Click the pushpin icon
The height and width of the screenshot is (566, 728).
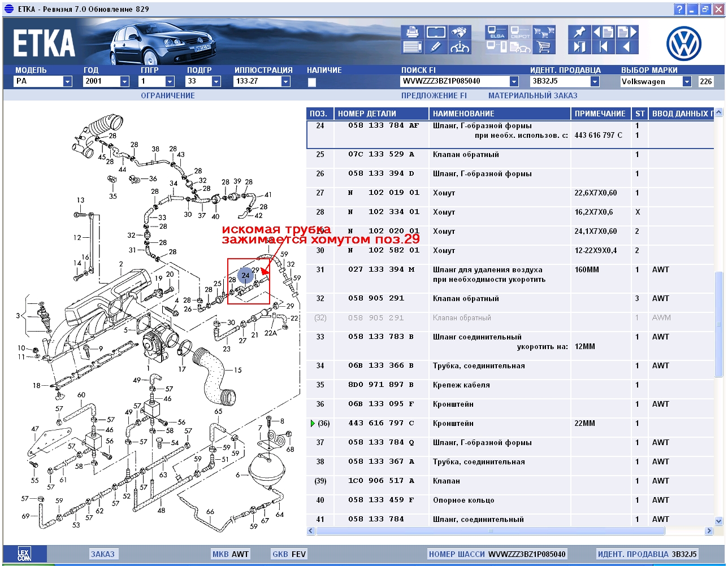(x=579, y=32)
